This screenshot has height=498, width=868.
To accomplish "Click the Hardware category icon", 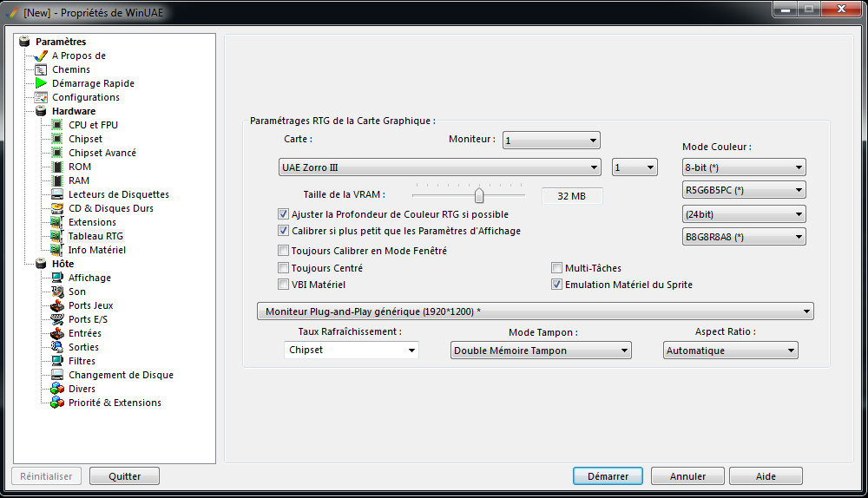I will pyautogui.click(x=41, y=111).
